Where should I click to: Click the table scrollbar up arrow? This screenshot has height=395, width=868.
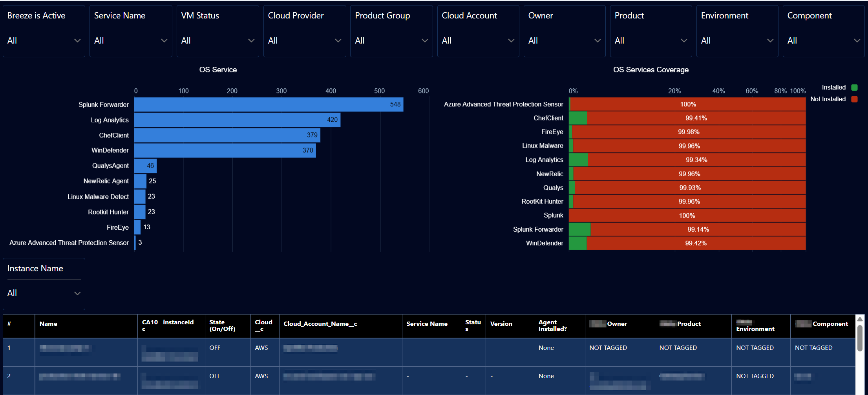point(860,319)
